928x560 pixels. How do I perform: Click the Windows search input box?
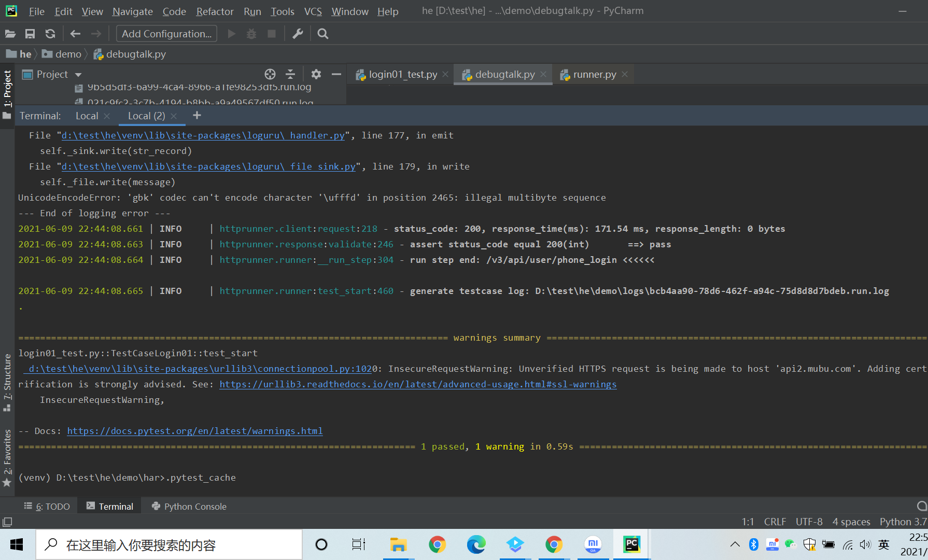point(169,544)
